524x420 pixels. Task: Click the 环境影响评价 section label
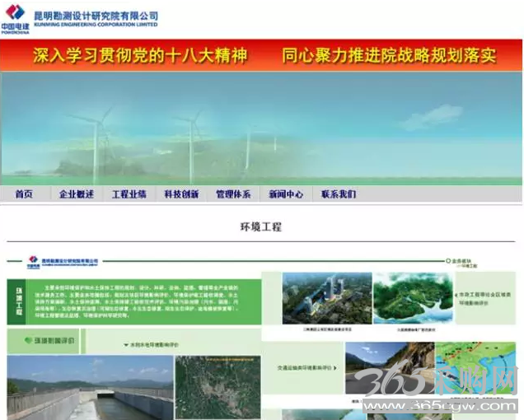pos(54,341)
